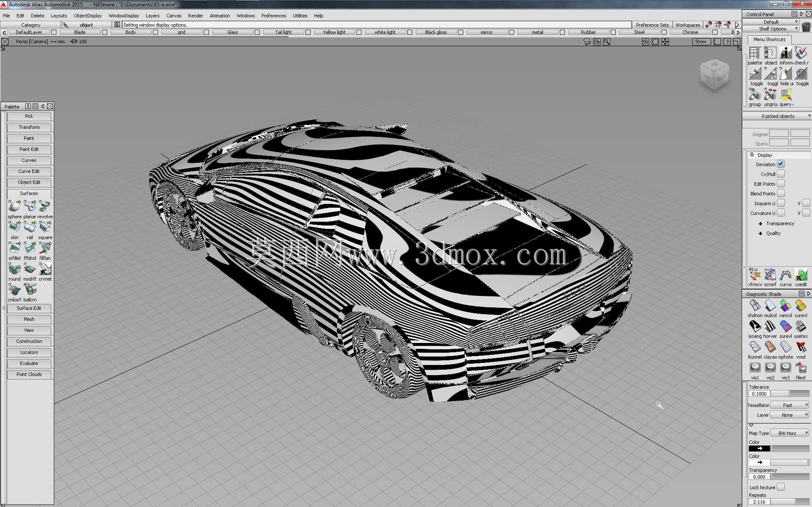Activate the round tool
Screen dimensions: 812x507
tap(14, 269)
